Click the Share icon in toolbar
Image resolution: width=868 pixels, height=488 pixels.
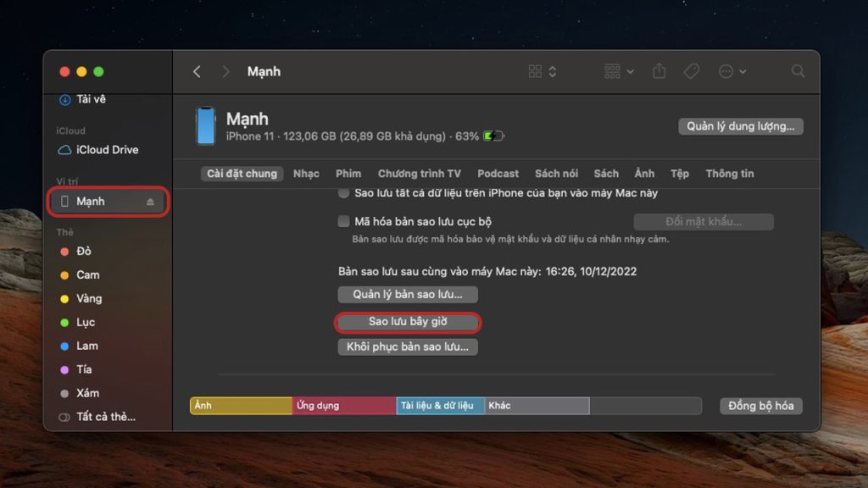[659, 72]
